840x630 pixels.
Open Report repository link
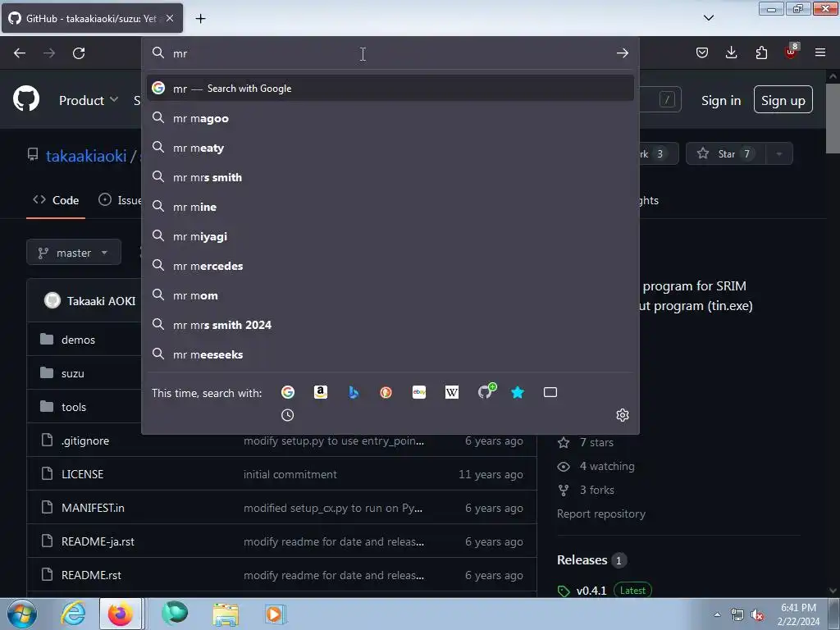tap(601, 514)
